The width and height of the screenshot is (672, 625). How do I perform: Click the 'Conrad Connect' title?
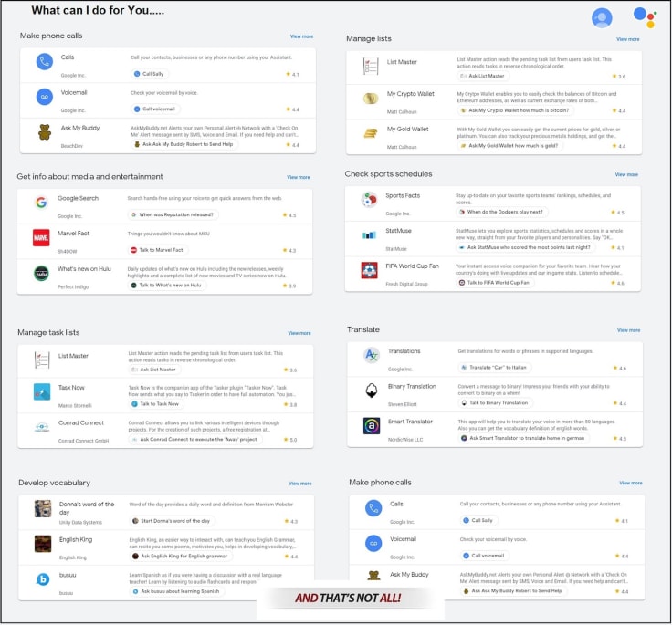point(81,422)
